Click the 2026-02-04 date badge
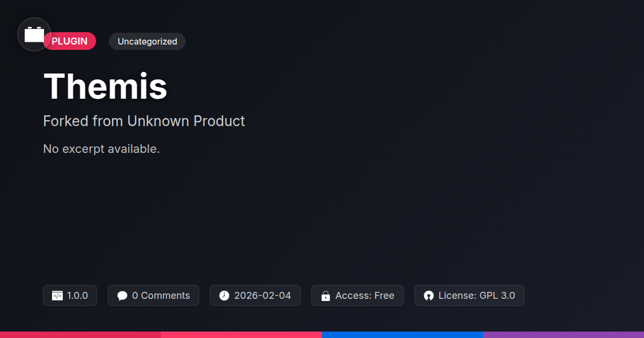Screen dimensions: 644x338 click(x=255, y=296)
